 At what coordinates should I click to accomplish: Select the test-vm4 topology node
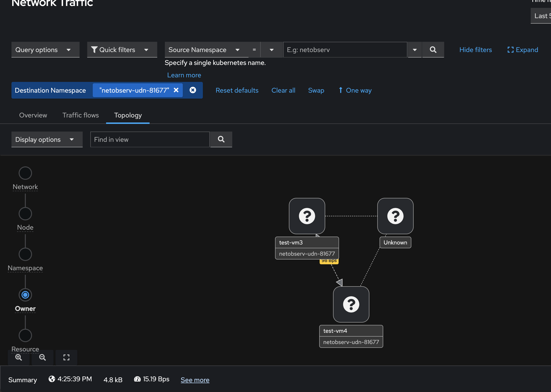351,304
